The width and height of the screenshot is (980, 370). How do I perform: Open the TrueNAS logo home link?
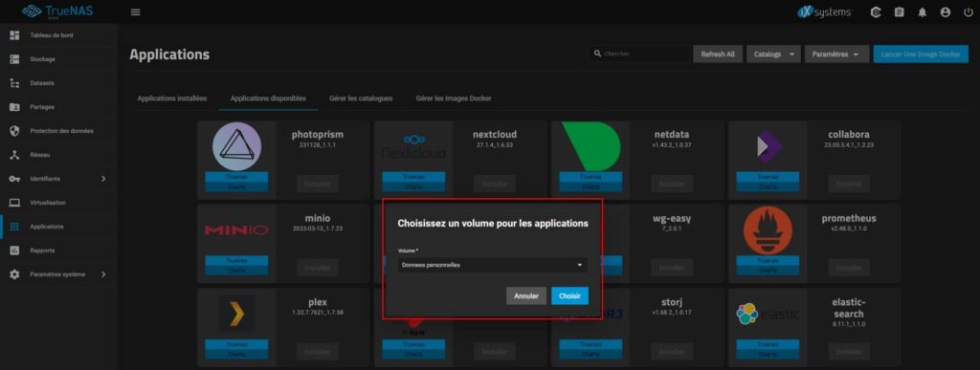56,11
